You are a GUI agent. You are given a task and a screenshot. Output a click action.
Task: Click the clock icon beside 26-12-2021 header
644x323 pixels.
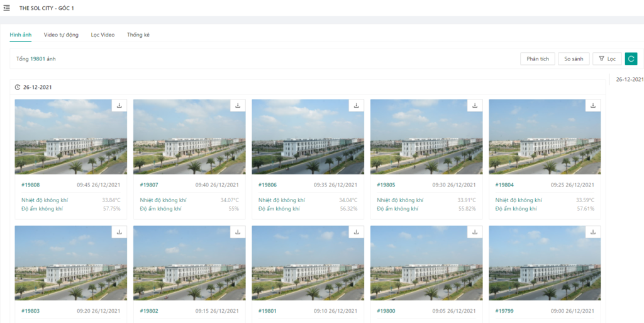click(18, 87)
